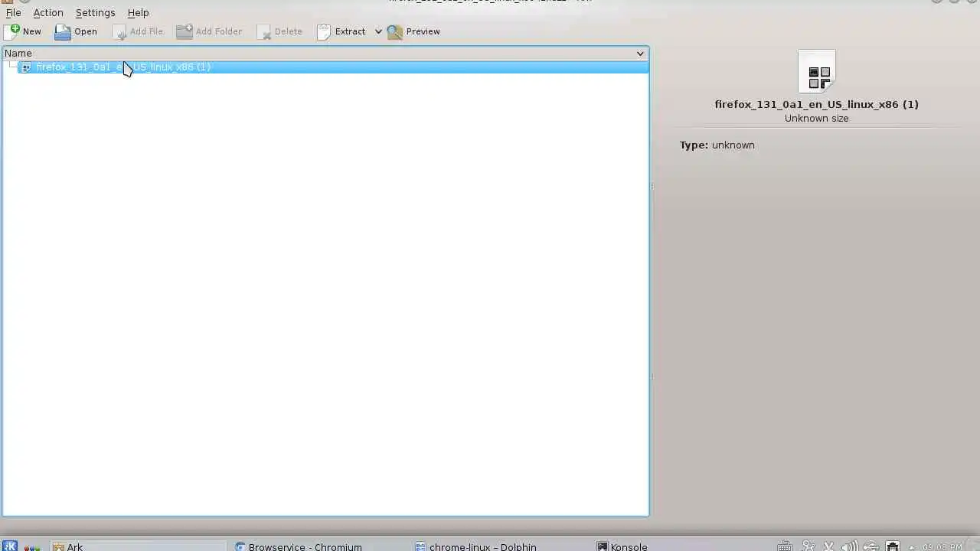Viewport: 980px width, 551px height.
Task: Open the Settings menu
Action: pyautogui.click(x=95, y=13)
